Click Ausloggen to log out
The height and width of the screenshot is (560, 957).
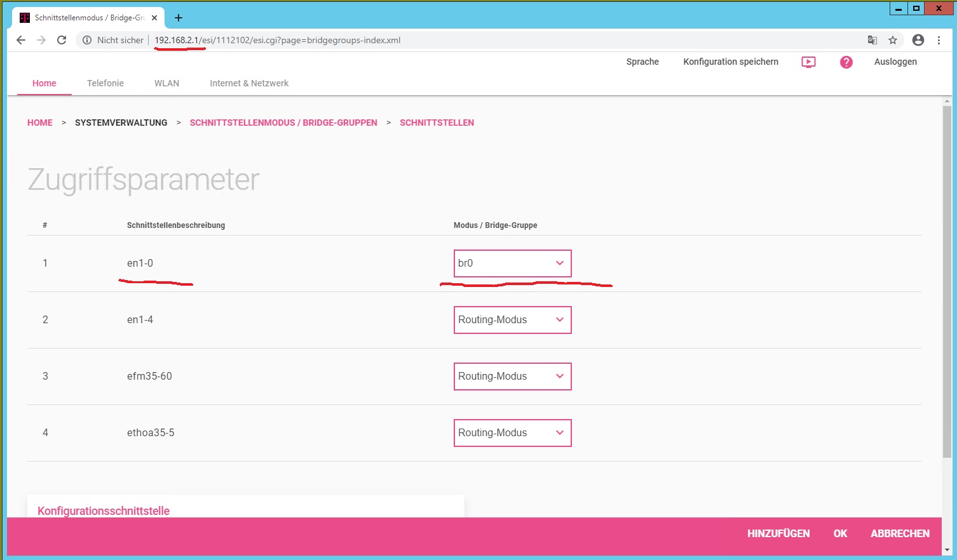(x=895, y=62)
